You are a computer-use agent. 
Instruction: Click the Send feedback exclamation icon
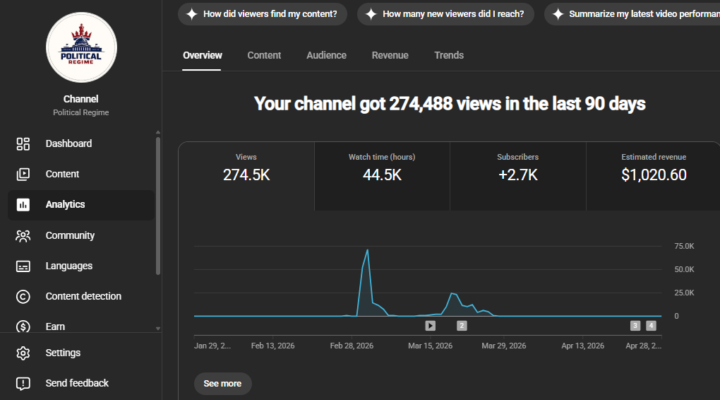point(23,383)
